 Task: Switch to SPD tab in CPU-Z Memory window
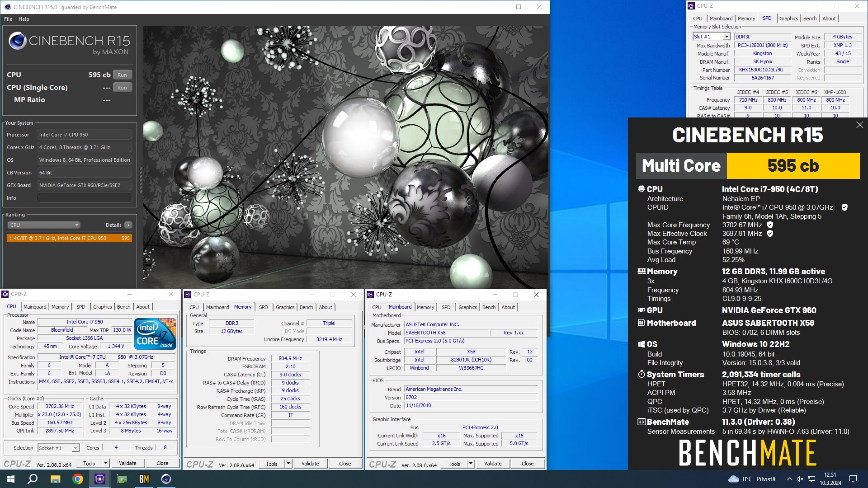coord(263,307)
